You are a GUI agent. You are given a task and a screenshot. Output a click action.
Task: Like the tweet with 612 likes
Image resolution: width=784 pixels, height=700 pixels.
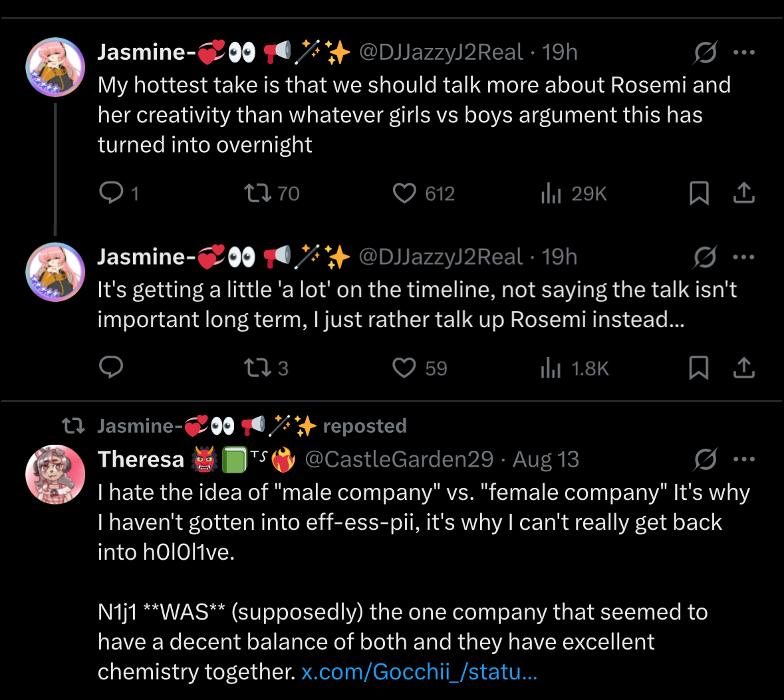404,193
